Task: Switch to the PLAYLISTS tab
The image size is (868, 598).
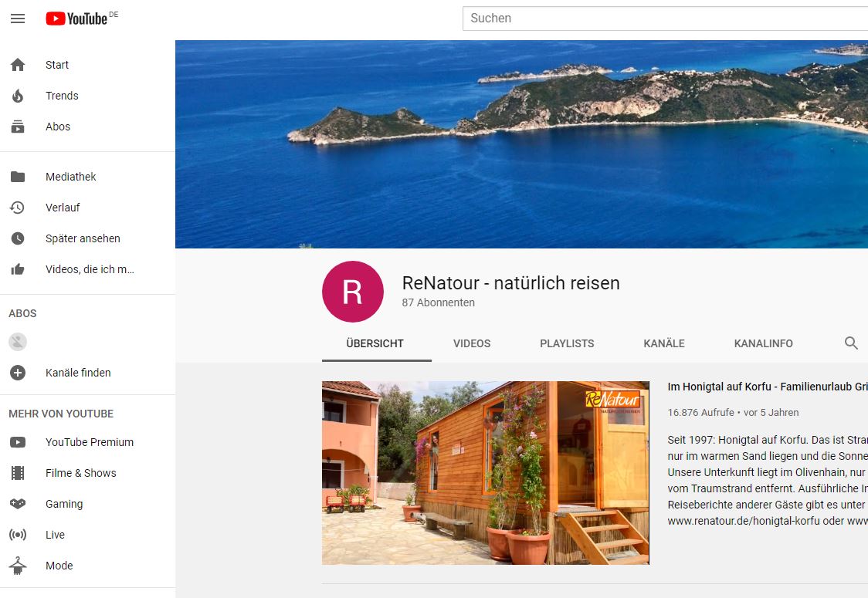Action: point(567,343)
